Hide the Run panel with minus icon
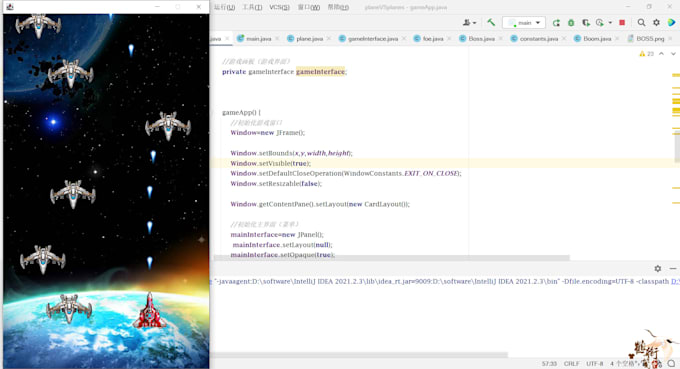 673,269
